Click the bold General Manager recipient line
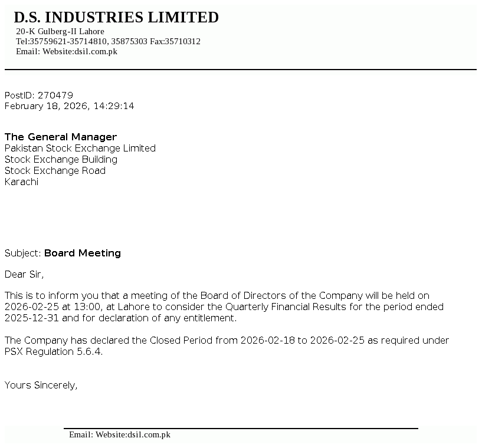The image size is (482, 448). [x=61, y=137]
